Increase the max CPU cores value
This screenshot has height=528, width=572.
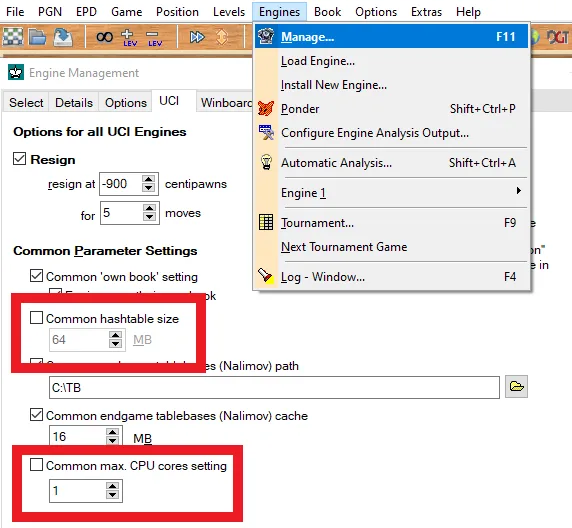(x=112, y=486)
